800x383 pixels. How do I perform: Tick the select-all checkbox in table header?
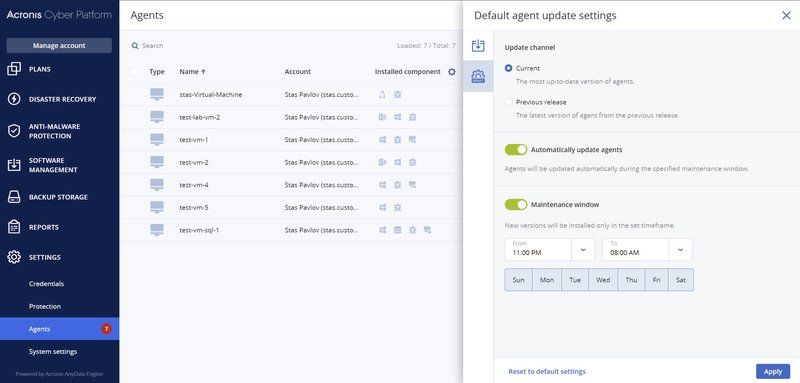(135, 72)
